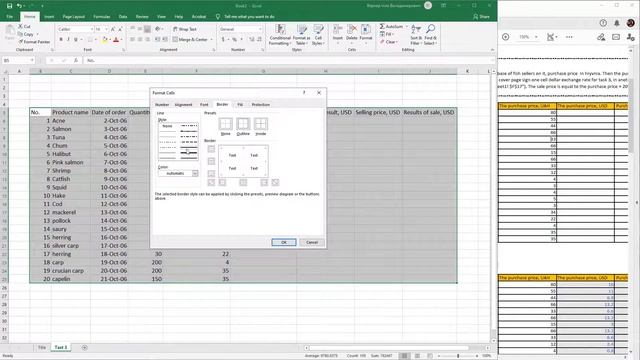This screenshot has height=360, width=640.
Task: Toggle Wrap Text
Action: point(185,29)
